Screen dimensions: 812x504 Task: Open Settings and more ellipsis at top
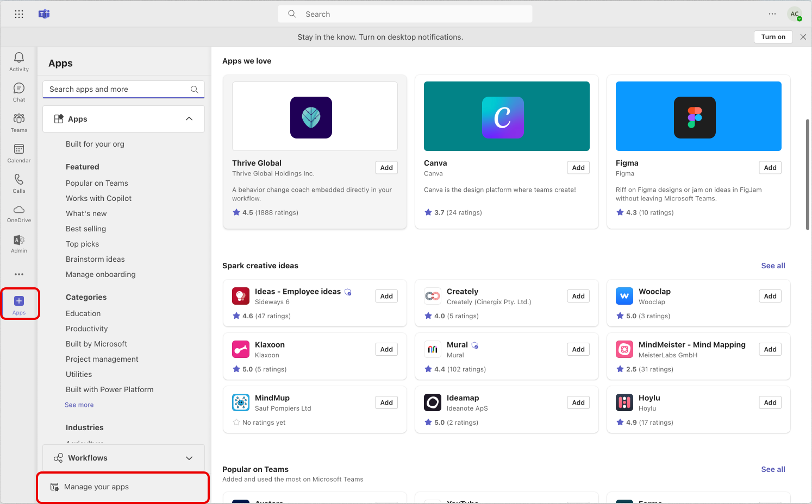772,14
